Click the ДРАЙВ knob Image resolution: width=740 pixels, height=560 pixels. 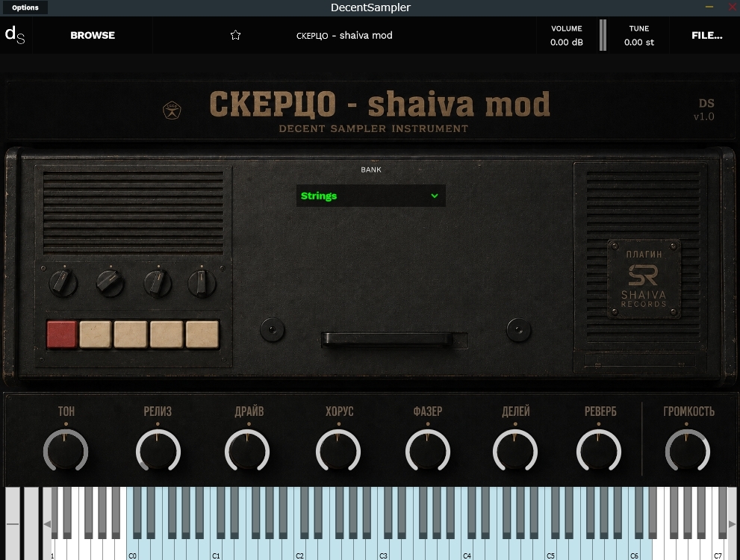[247, 451]
